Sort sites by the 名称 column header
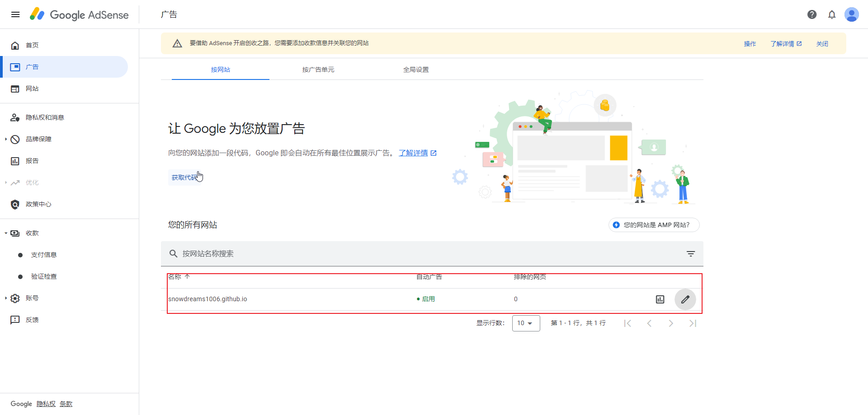Viewport: 868px width, 415px height. coord(175,277)
